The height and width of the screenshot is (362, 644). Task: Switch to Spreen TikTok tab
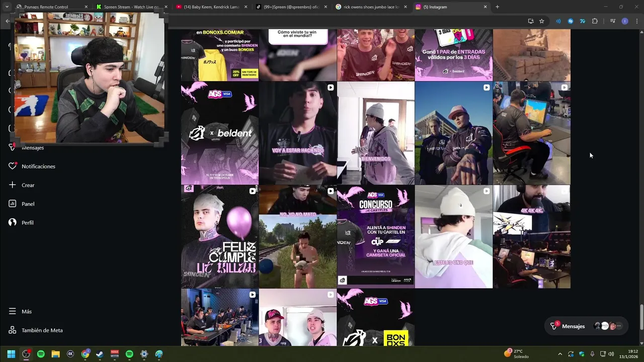click(291, 7)
